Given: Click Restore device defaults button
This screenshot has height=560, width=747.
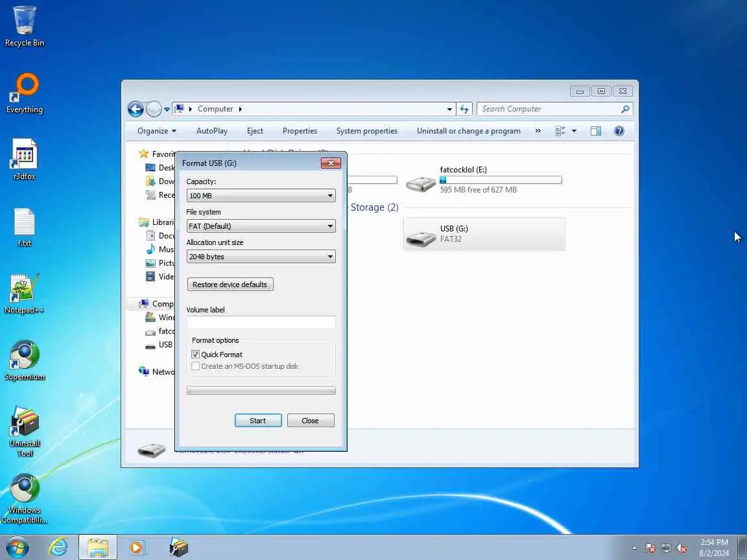Looking at the screenshot, I should (x=230, y=285).
